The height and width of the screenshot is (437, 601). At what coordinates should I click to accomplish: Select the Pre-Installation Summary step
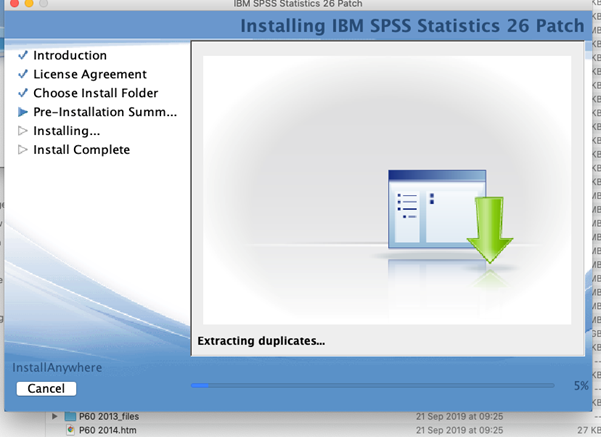tap(105, 112)
